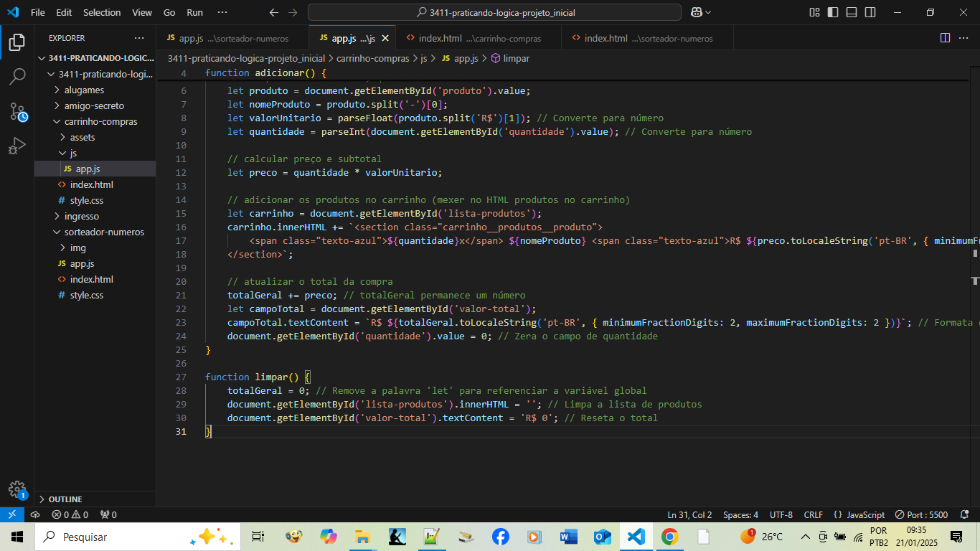Click the ports forwarded indicator showing 0

(x=108, y=514)
